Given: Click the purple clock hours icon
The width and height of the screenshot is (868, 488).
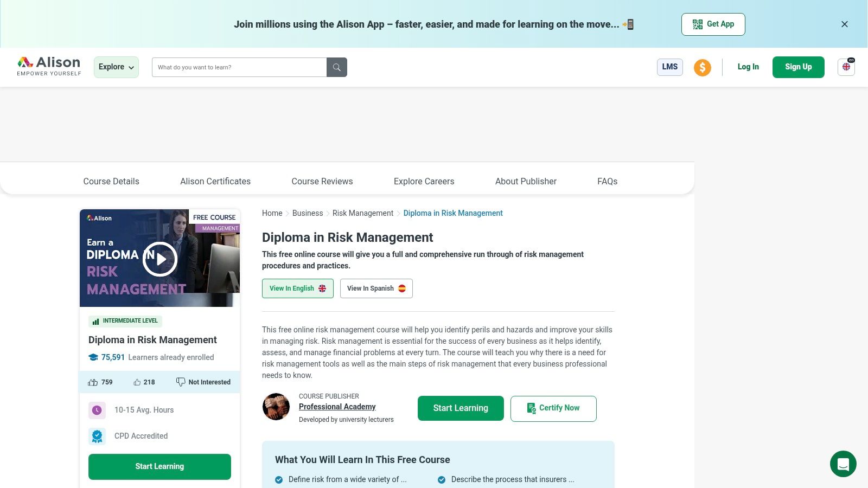Looking at the screenshot, I should tap(97, 410).
